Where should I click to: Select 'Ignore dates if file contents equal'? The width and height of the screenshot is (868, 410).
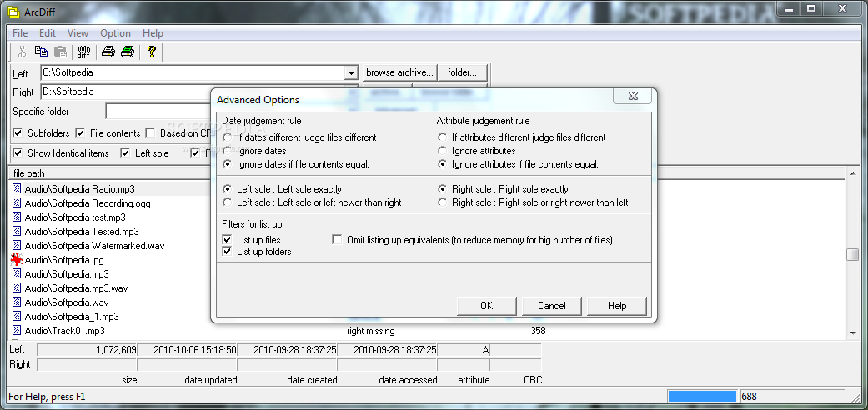point(227,164)
